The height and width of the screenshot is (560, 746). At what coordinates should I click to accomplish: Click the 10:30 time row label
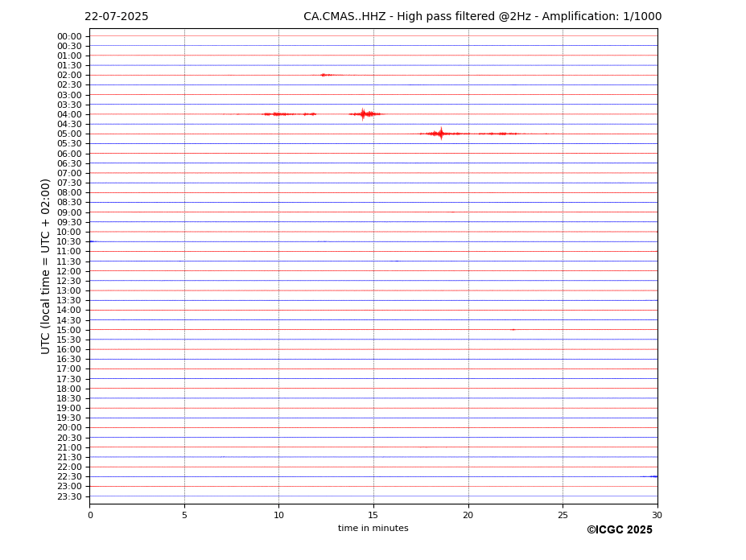pos(69,241)
